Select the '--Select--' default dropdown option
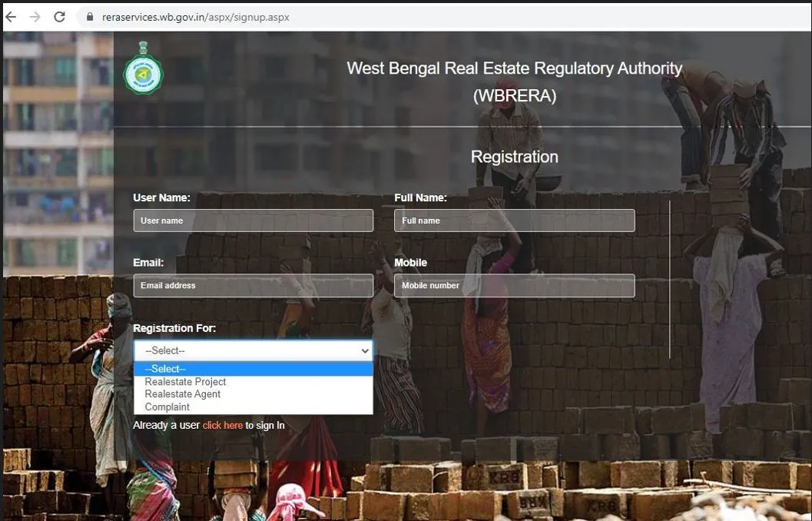 pyautogui.click(x=165, y=369)
